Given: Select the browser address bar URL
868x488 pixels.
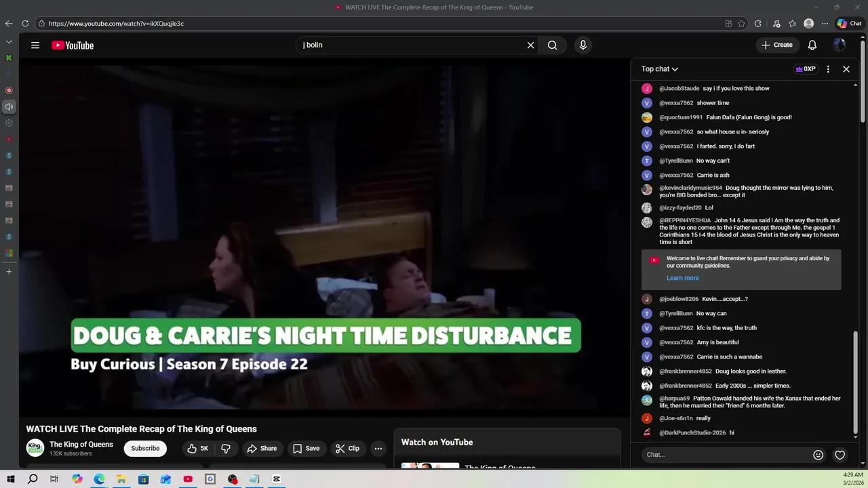Looking at the screenshot, I should (116, 24).
